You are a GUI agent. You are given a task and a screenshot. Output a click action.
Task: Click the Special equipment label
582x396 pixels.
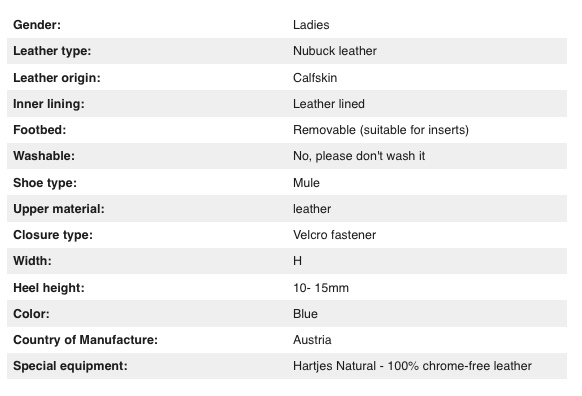click(x=70, y=366)
